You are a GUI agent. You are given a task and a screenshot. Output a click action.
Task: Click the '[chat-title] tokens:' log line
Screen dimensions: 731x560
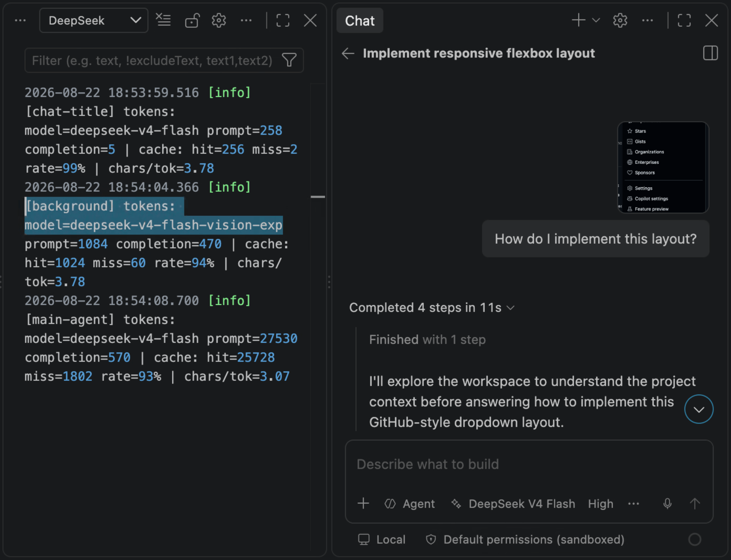pyautogui.click(x=100, y=112)
